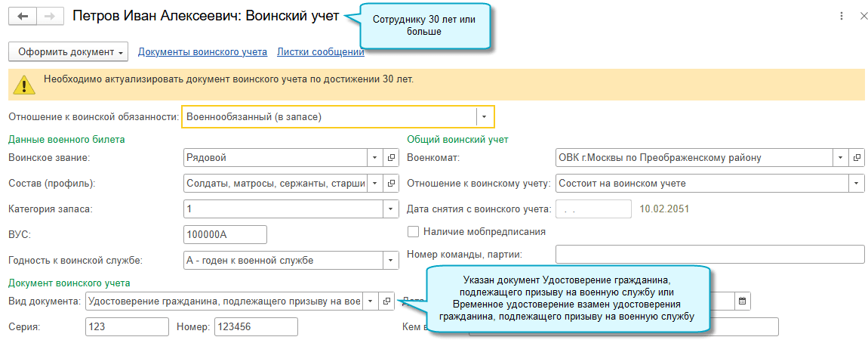Expand Отношение к воинскому учету dropdown
868x340 pixels.
point(857,184)
